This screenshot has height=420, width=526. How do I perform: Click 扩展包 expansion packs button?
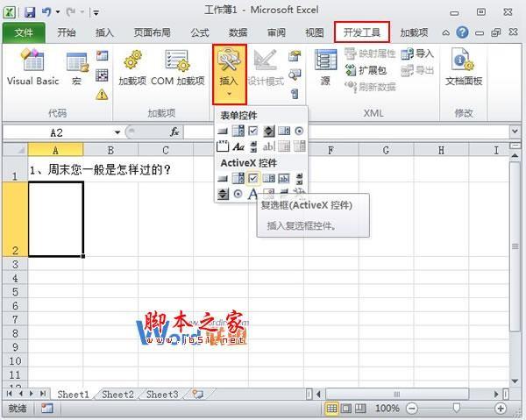366,70
